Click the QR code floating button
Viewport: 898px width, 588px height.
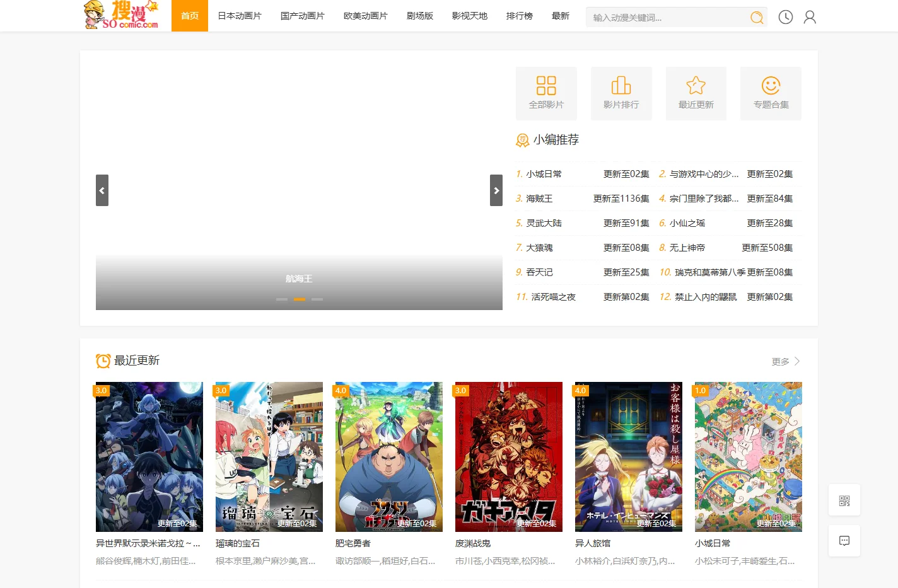coord(844,500)
